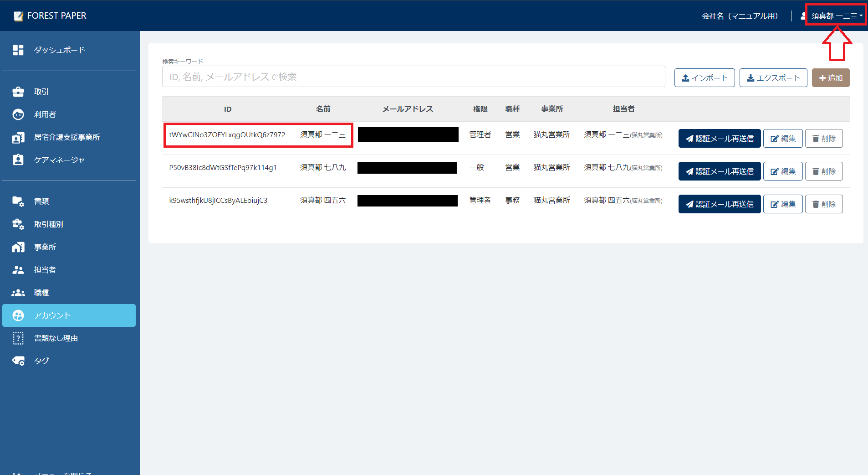868x475 pixels.
Task: Select the ダッシュボード icon in the sidebar
Action: click(18, 50)
